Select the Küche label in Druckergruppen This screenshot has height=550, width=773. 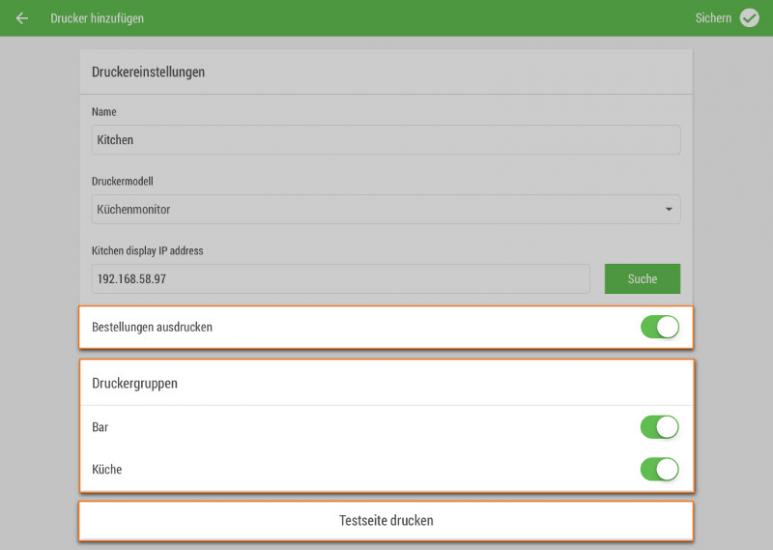[107, 469]
